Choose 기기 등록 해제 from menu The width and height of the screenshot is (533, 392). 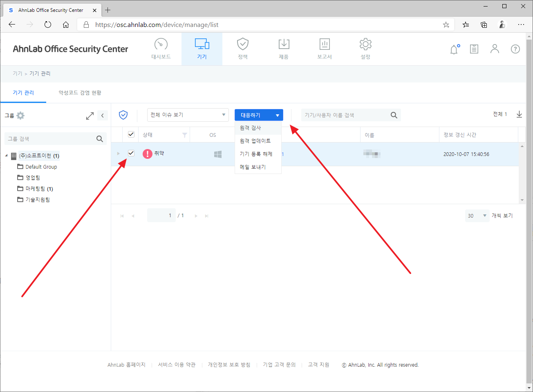258,154
